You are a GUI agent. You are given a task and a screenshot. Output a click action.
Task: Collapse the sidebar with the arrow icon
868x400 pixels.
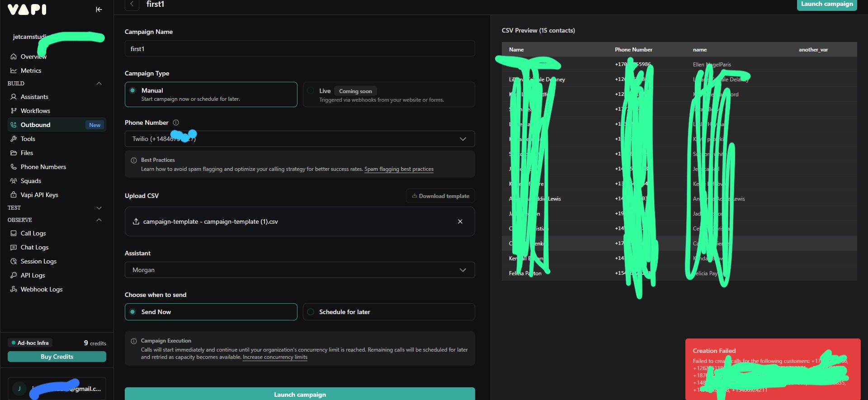click(x=99, y=9)
